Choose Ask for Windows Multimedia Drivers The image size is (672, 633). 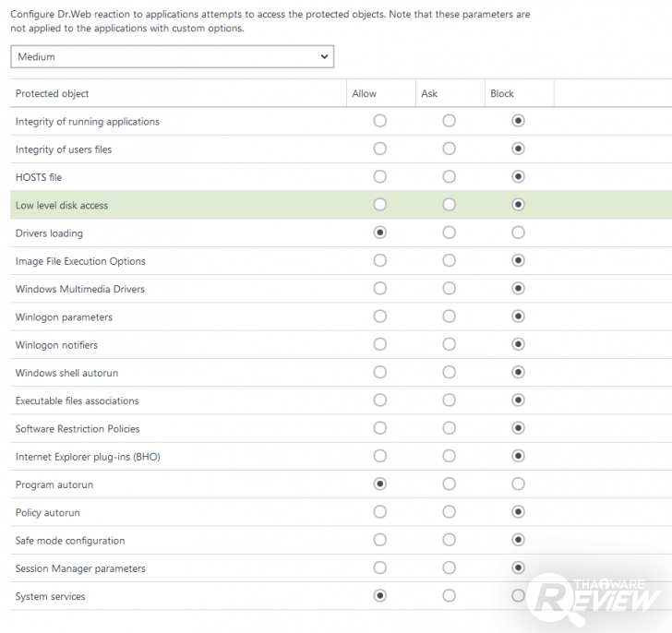coord(449,289)
